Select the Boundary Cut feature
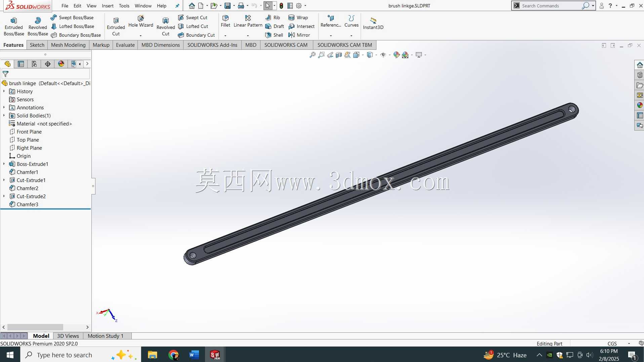 196,35
